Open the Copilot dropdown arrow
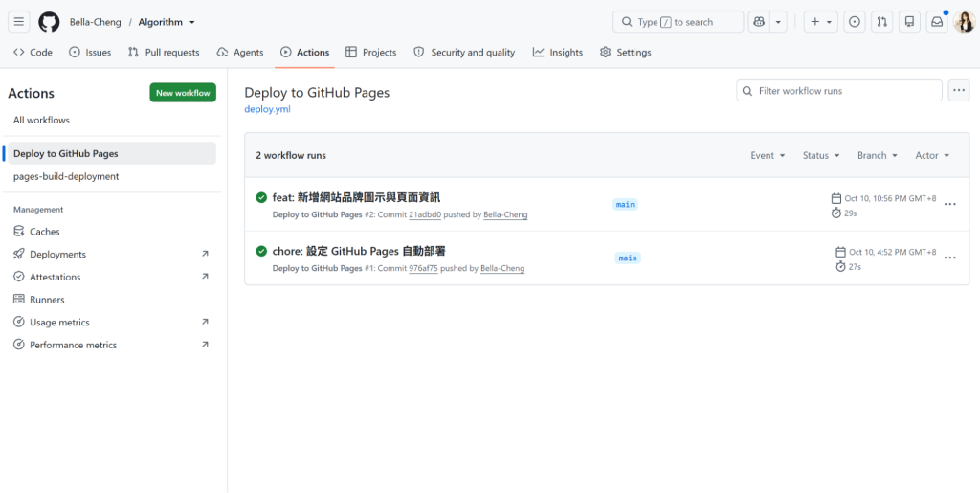Screen dimensions: 980x493 point(778,22)
